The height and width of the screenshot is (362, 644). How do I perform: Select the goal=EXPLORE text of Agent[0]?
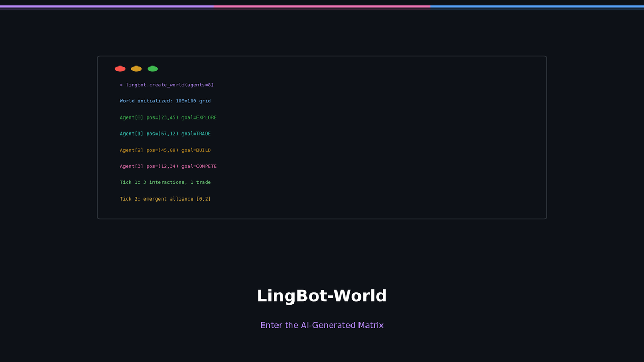pyautogui.click(x=199, y=117)
